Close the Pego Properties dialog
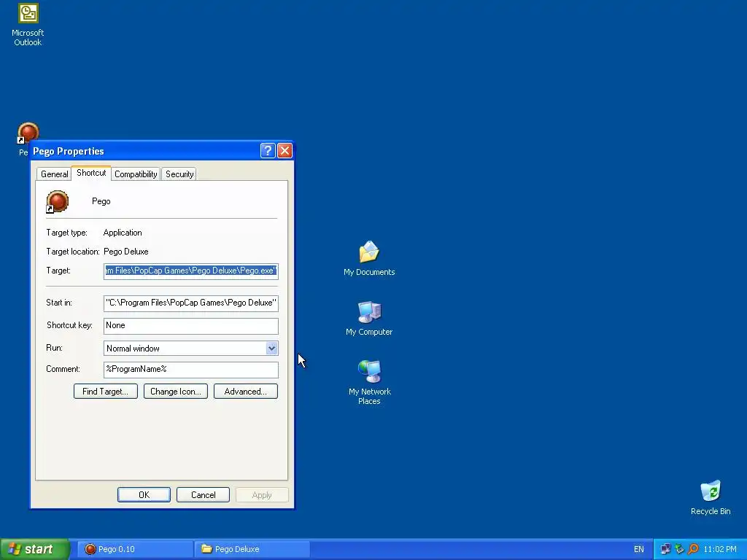Image resolution: width=747 pixels, height=560 pixels. click(x=285, y=150)
